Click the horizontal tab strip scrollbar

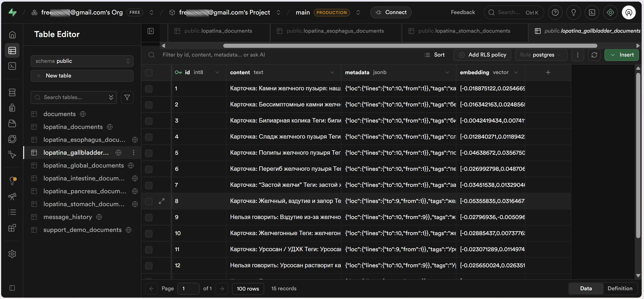(x=410, y=46)
